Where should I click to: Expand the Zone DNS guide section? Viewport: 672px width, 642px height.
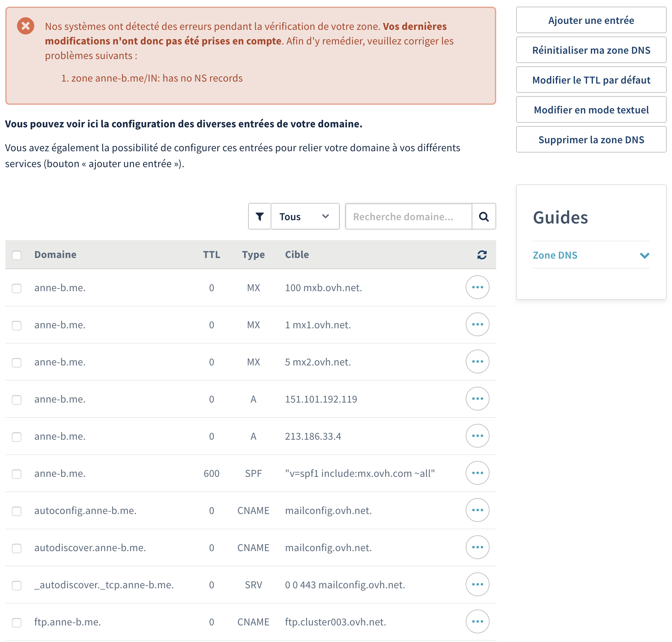591,255
